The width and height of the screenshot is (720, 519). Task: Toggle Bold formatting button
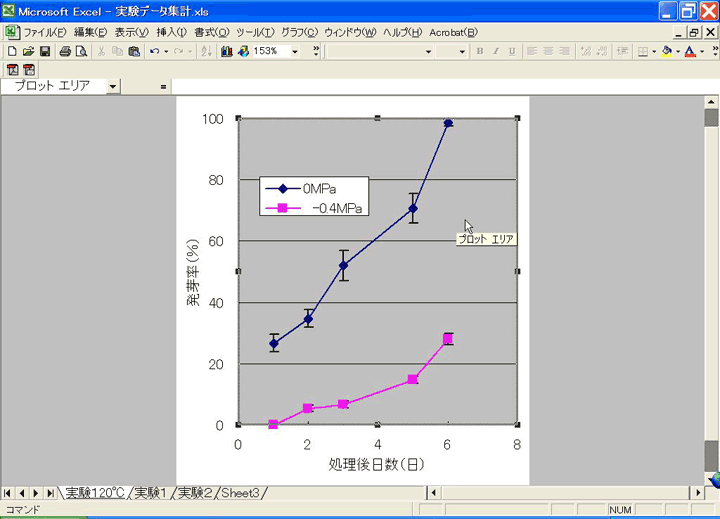click(x=480, y=51)
